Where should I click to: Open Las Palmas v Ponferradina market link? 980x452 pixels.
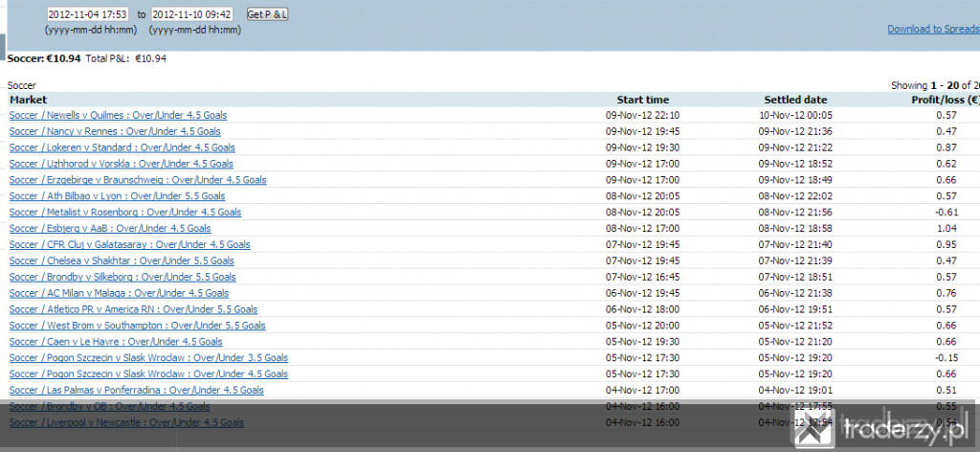tap(136, 391)
